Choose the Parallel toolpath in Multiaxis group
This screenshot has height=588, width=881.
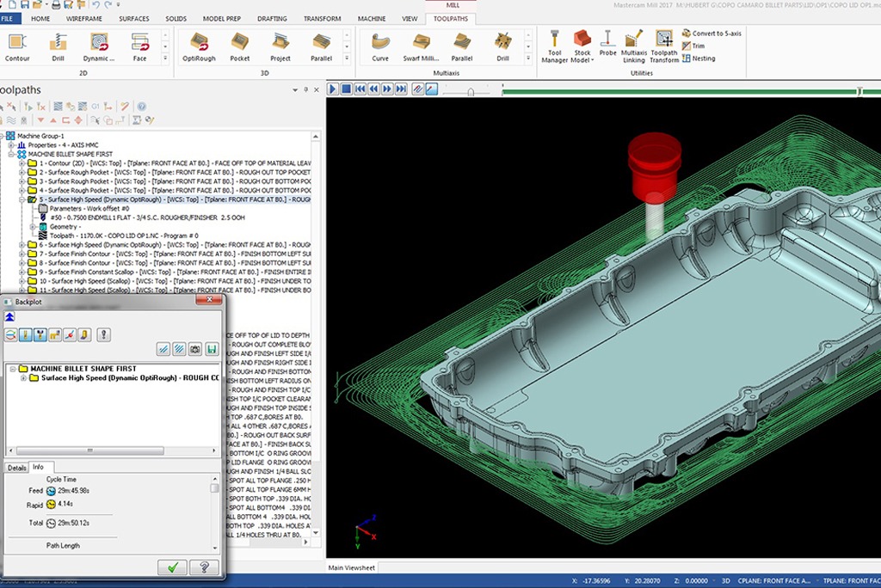click(462, 47)
